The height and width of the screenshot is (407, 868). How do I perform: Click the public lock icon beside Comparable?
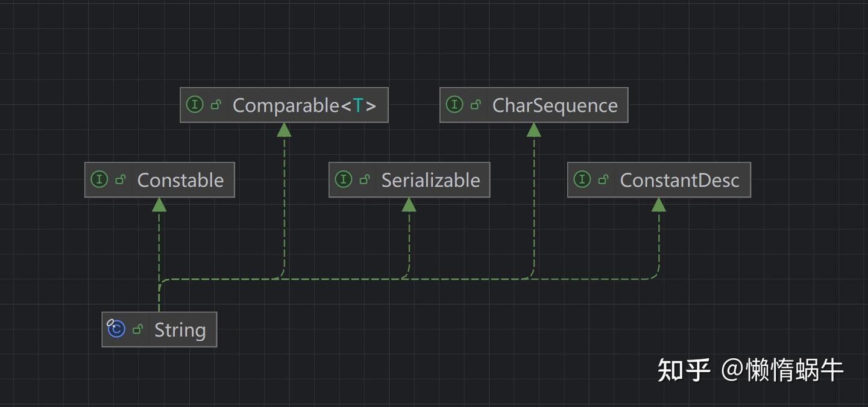(x=216, y=105)
